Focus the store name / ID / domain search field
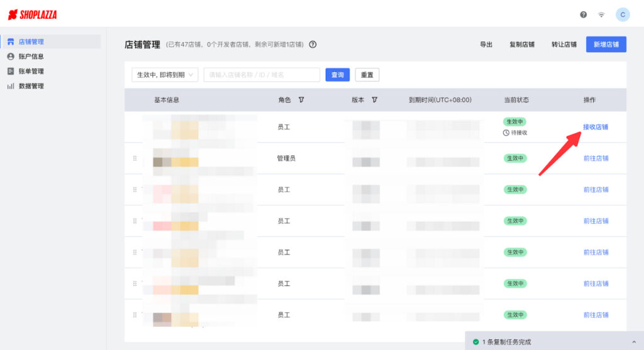Image resolution: width=644 pixels, height=350 pixels. (262, 75)
